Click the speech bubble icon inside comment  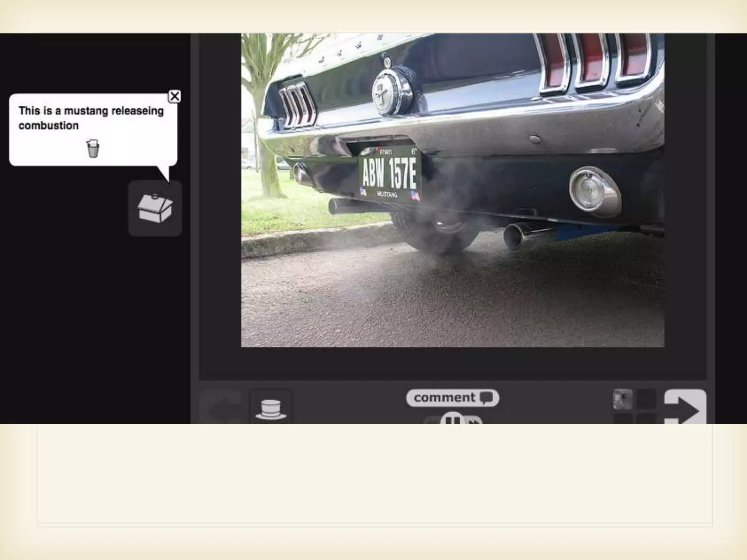pyautogui.click(x=487, y=397)
